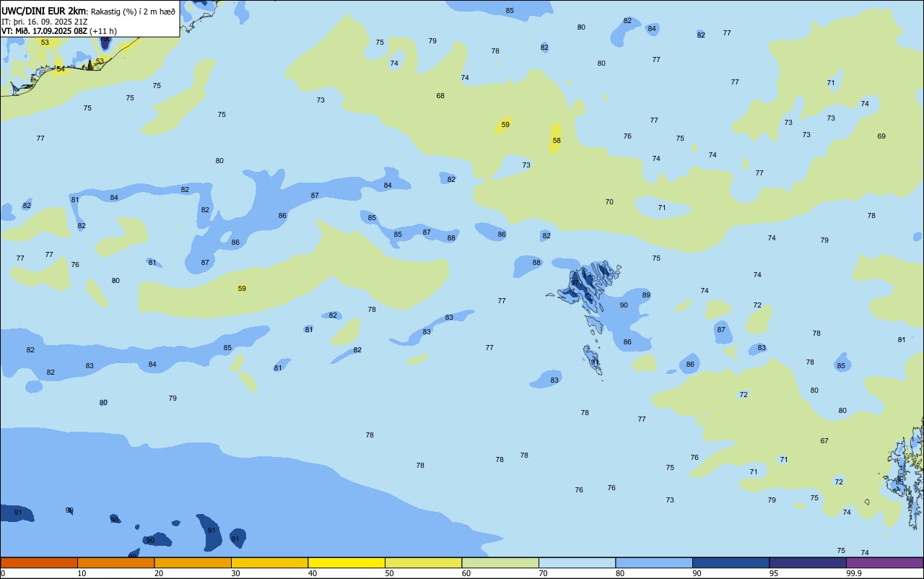Click the golden 30–40 legend swatch

(269, 562)
